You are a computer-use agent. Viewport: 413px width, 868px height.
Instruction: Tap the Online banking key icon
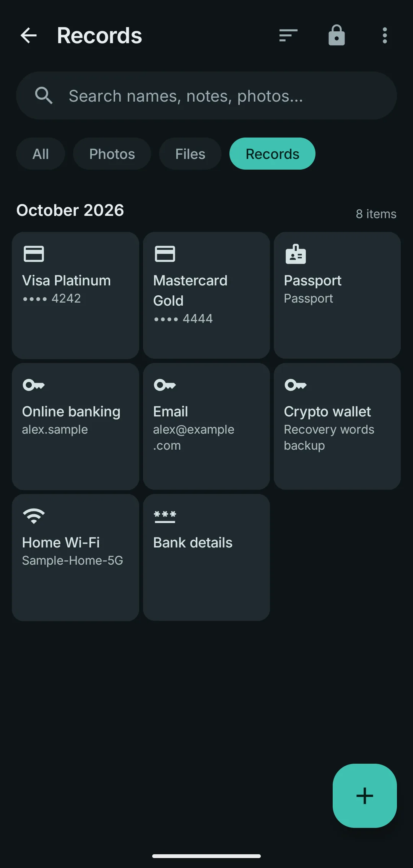[x=34, y=385]
